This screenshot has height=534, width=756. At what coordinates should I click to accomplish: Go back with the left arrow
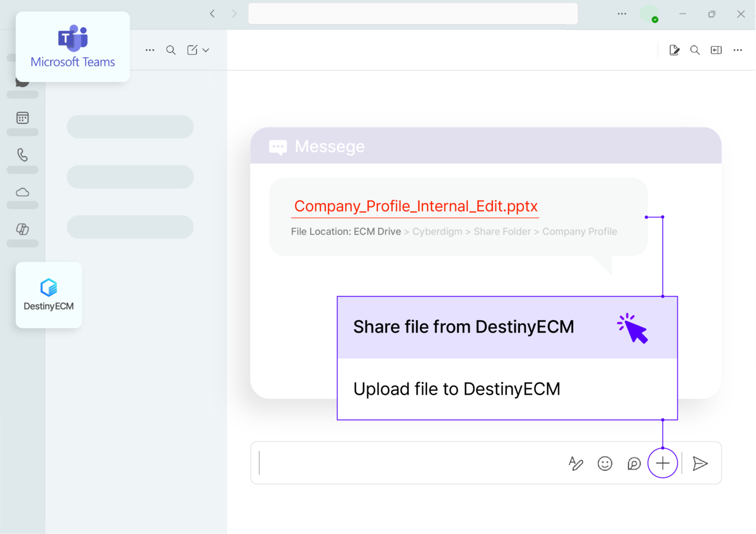(x=213, y=14)
